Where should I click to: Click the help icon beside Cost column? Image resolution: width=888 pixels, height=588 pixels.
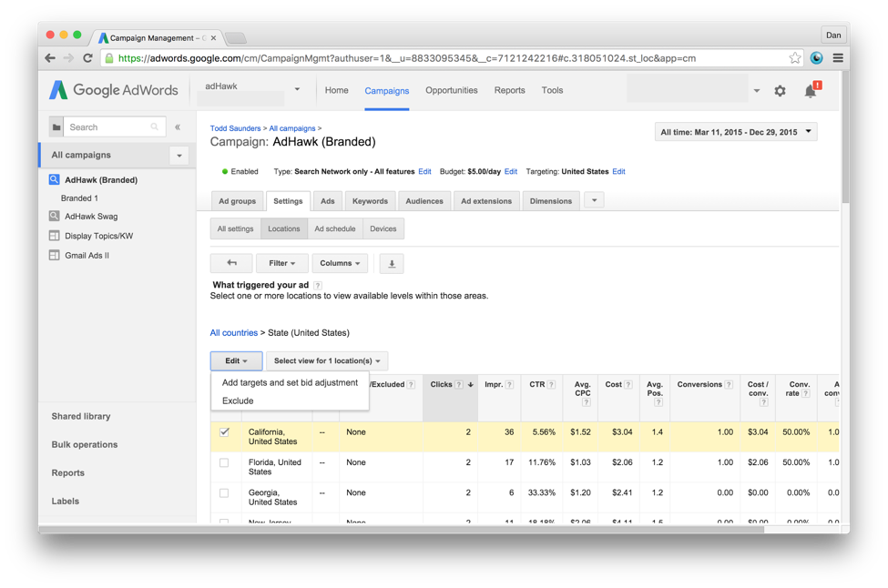point(628,385)
